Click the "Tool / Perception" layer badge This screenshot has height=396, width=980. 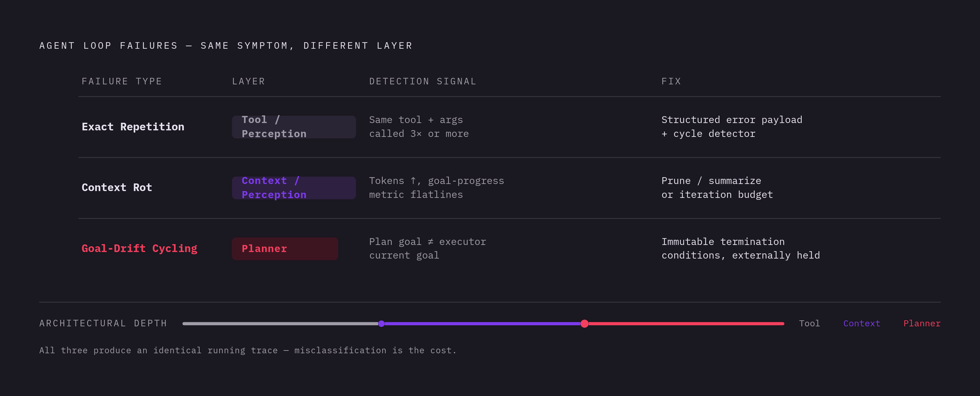(x=294, y=127)
